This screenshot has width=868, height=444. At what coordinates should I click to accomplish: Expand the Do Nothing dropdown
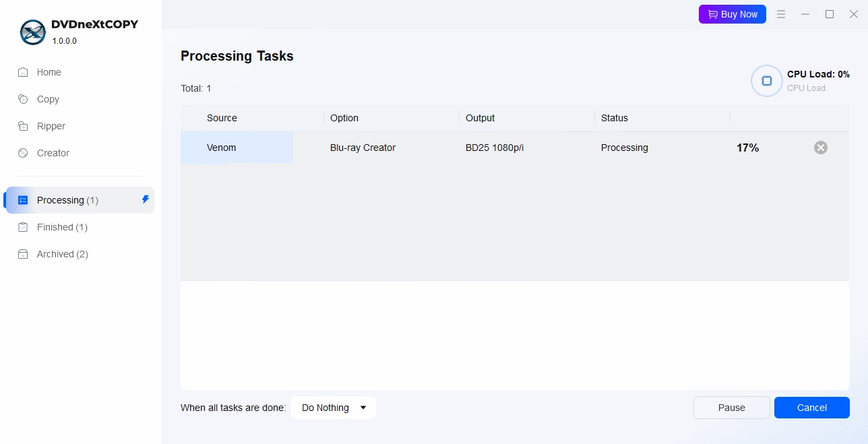coord(333,408)
